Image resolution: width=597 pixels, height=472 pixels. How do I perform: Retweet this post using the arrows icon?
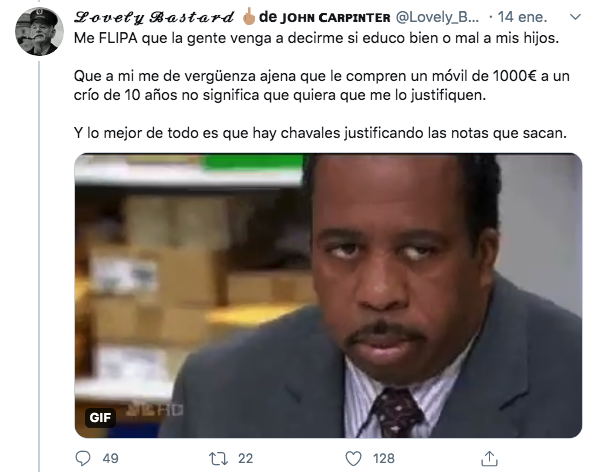tap(219, 459)
